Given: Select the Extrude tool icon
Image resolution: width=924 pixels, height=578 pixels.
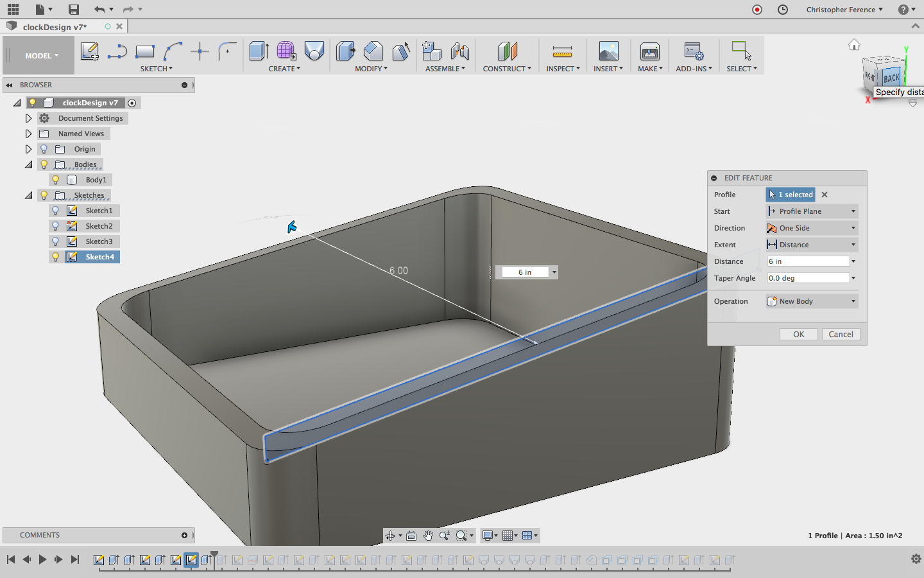Looking at the screenshot, I should point(259,51).
